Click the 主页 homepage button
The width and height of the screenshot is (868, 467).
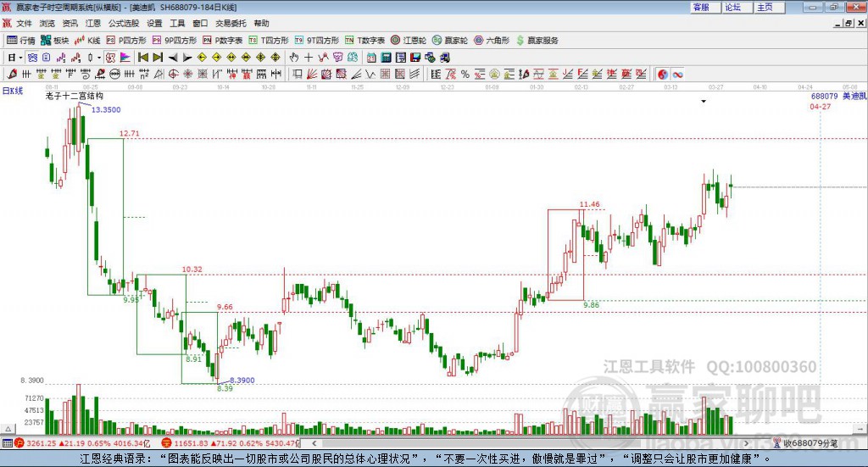769,7
